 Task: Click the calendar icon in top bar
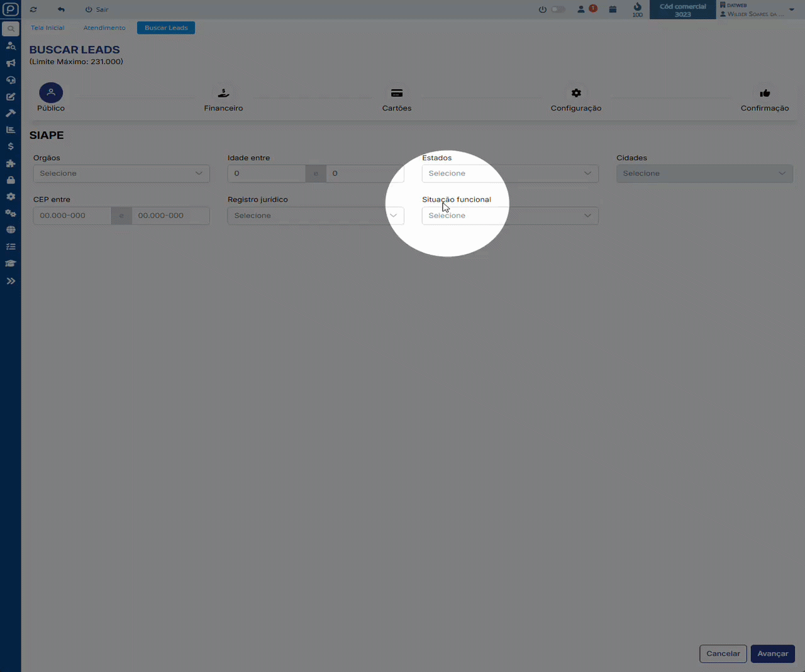tap(613, 9)
